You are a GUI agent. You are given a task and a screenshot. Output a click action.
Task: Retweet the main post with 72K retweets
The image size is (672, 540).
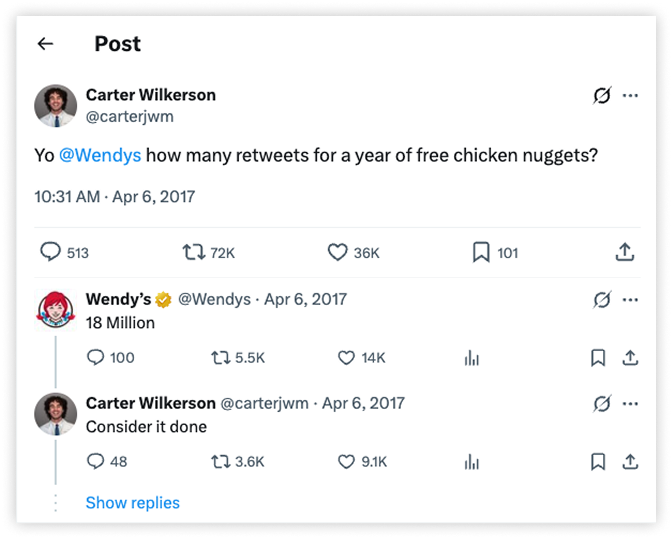pyautogui.click(x=192, y=253)
